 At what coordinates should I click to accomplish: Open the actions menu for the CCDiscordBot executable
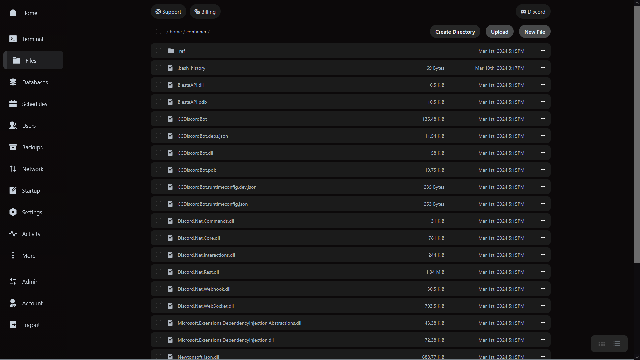pos(543,119)
